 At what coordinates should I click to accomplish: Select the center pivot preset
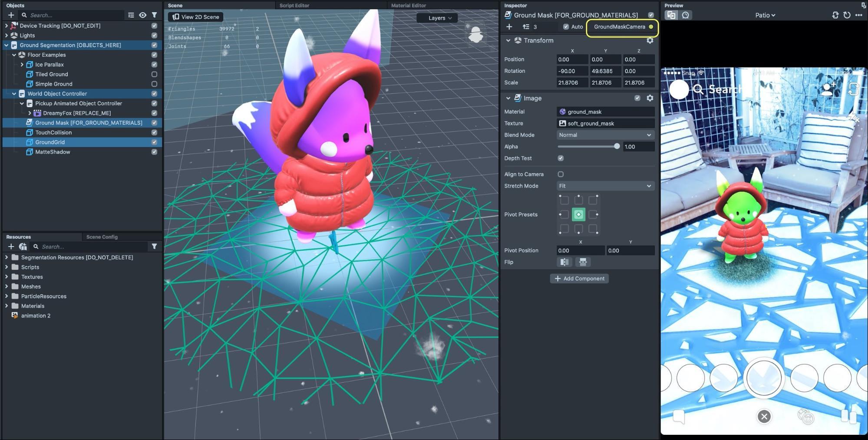pos(578,214)
